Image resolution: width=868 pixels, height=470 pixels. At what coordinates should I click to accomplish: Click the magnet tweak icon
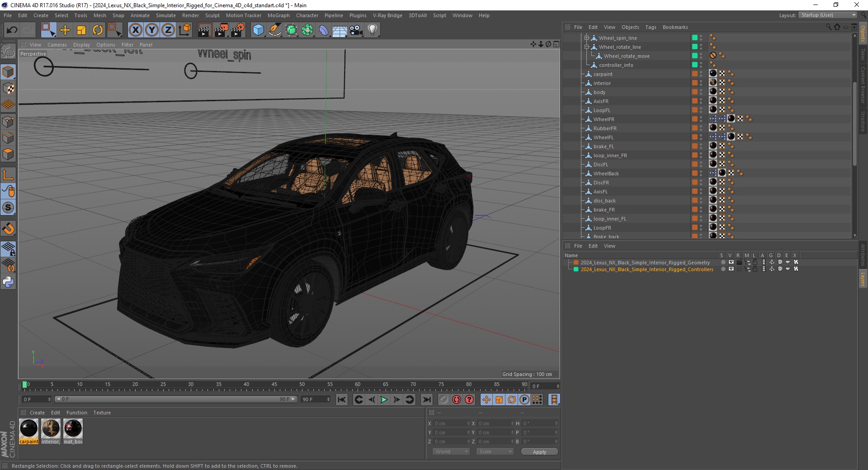8,229
